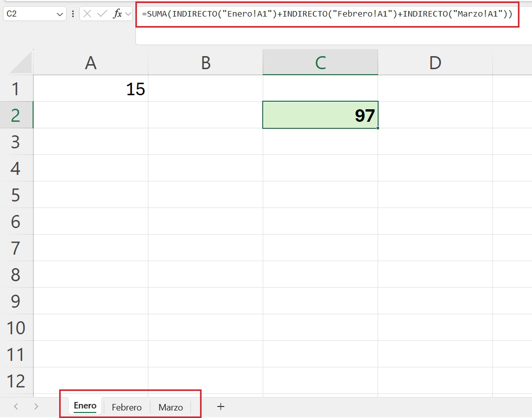
Task: Switch to the Febrero sheet tab
Action: coord(126,407)
